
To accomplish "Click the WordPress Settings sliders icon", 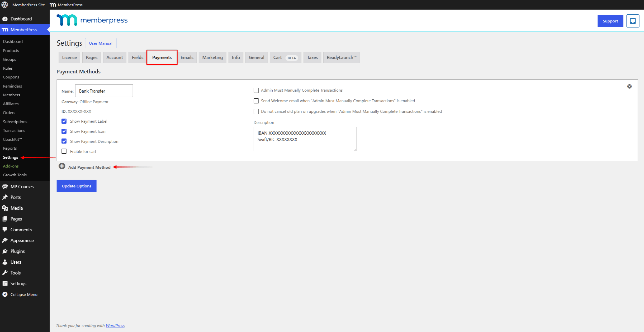I will click(x=5, y=284).
